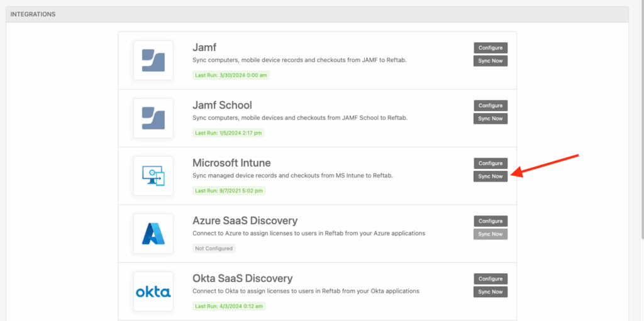Click the Azure Not Configured badge
The width and height of the screenshot is (644, 321).
click(213, 249)
